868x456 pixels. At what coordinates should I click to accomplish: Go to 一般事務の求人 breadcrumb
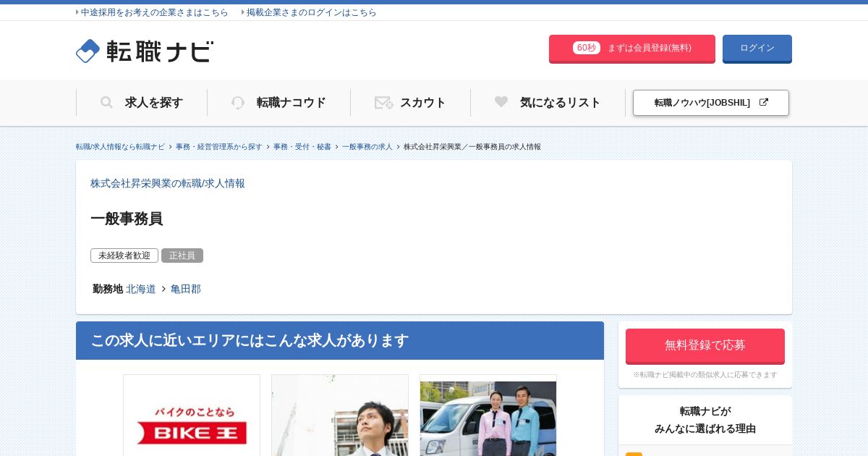367,147
